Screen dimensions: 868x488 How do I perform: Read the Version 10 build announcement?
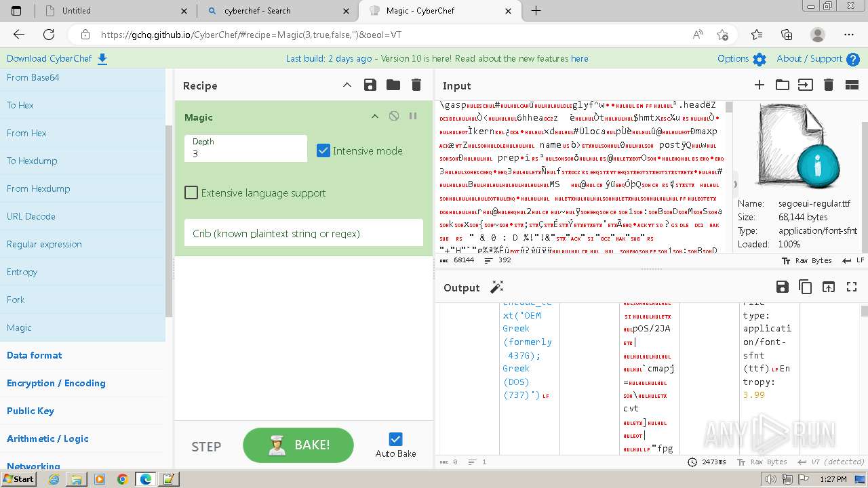click(437, 59)
